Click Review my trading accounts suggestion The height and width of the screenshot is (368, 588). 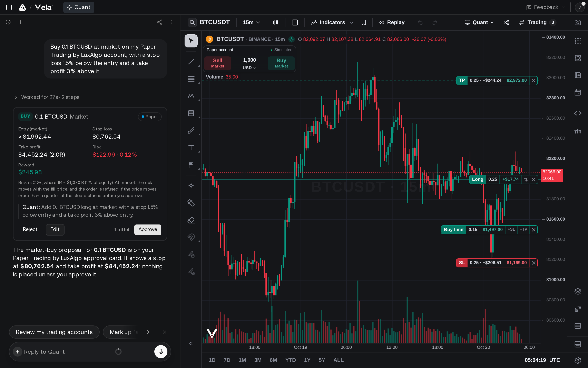pos(54,332)
